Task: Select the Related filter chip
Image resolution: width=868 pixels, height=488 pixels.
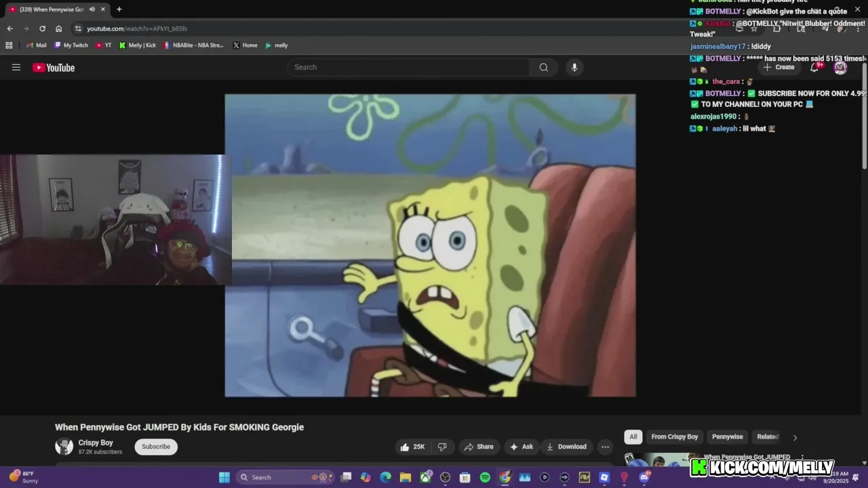Action: pos(768,437)
